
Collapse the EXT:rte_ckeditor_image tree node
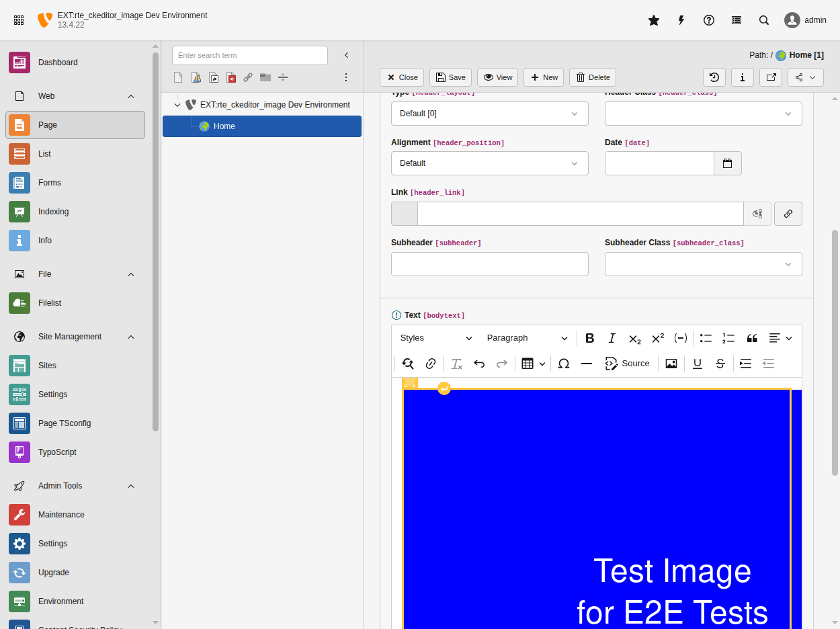tap(177, 105)
